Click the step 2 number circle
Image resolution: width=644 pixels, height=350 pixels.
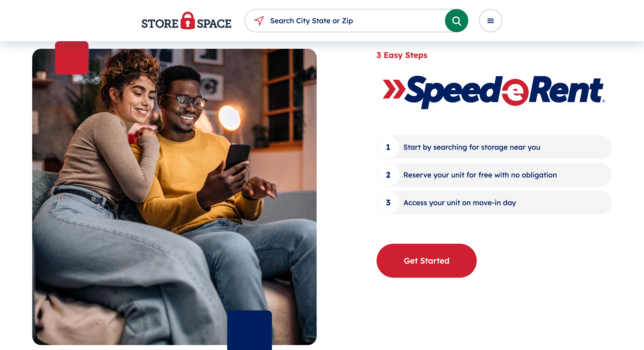(388, 175)
